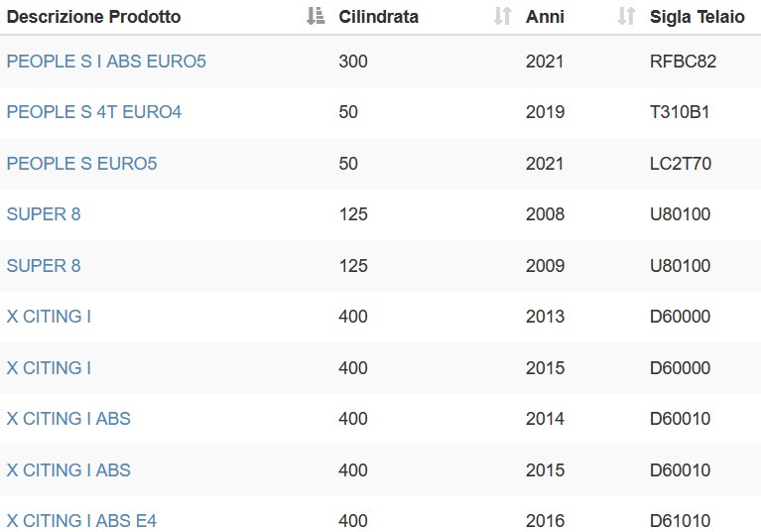Open the SUPER 8 2009 link
This screenshot has width=761, height=532.
tap(44, 266)
